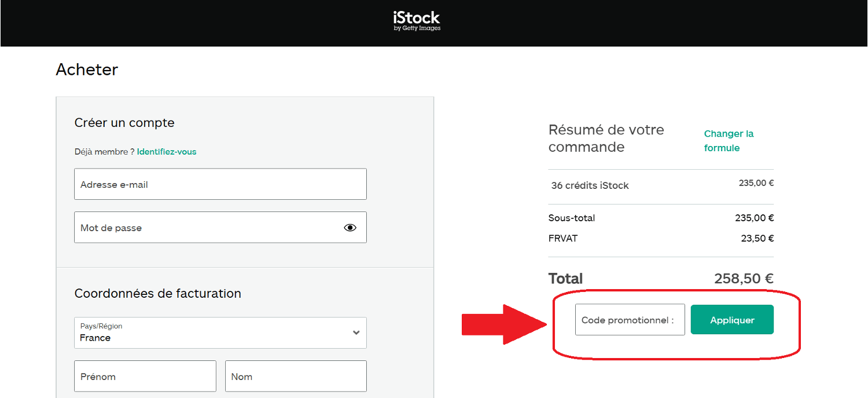The image size is (868, 398).
Task: Select the Acheter page title
Action: pos(87,70)
